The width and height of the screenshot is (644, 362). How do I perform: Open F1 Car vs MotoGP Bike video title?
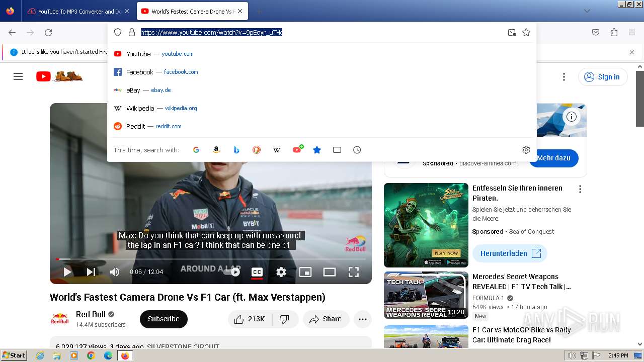(522, 335)
